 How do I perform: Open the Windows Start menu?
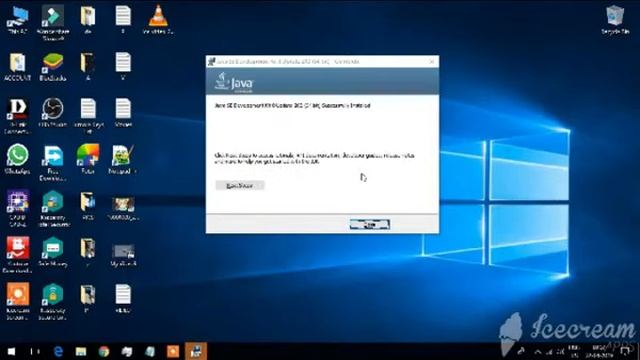pyautogui.click(x=11, y=351)
